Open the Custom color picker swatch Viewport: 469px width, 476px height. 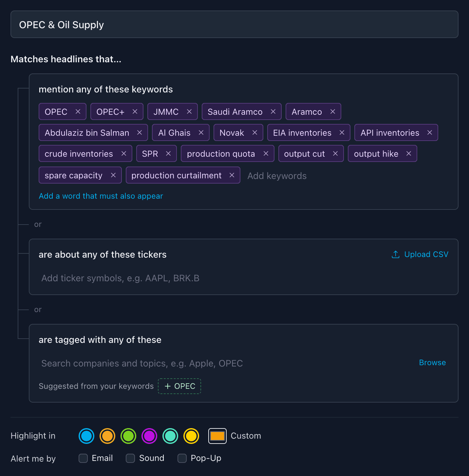click(217, 436)
